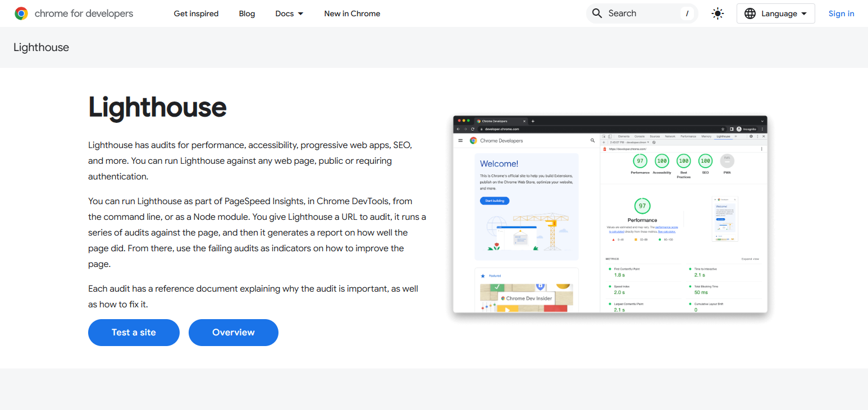Click the slash shortcut key hint
This screenshot has width=868, height=410.
point(687,13)
